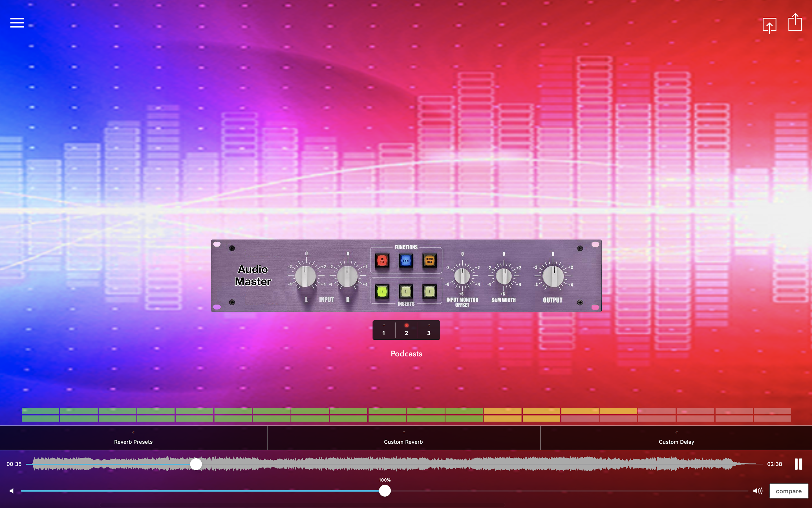Toggle the red IN 1-2 function button
This screenshot has width=812, height=508.
(382, 260)
